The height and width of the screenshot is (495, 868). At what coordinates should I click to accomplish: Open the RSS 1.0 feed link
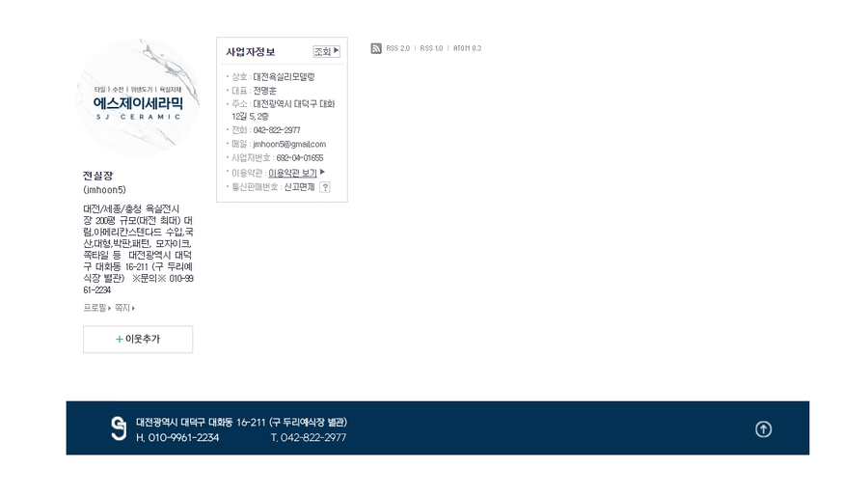[431, 48]
